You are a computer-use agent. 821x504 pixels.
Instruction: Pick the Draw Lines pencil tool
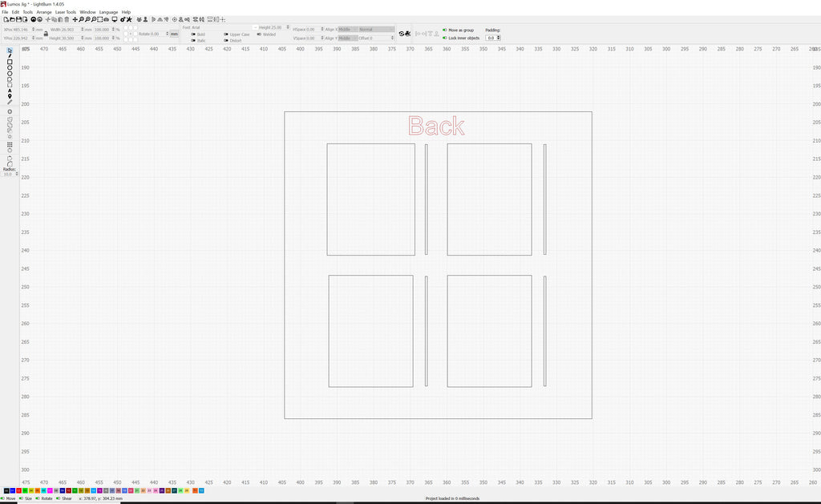pyautogui.click(x=10, y=55)
